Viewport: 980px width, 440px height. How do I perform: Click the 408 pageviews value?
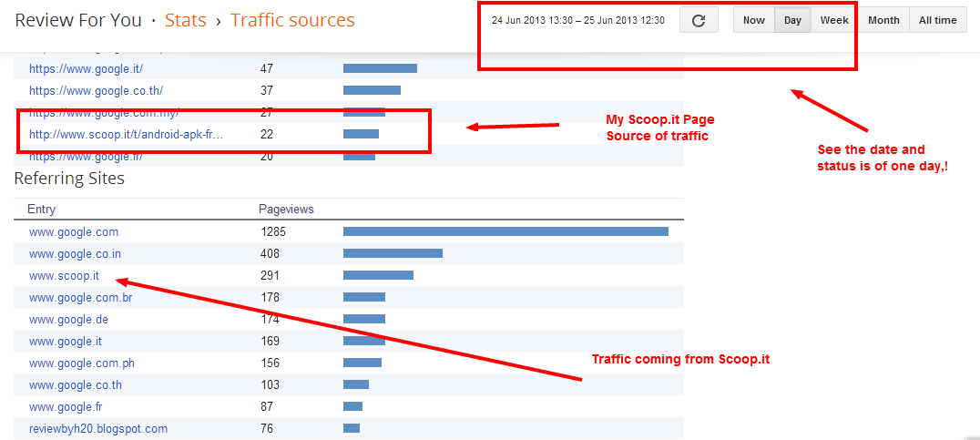coord(270,254)
